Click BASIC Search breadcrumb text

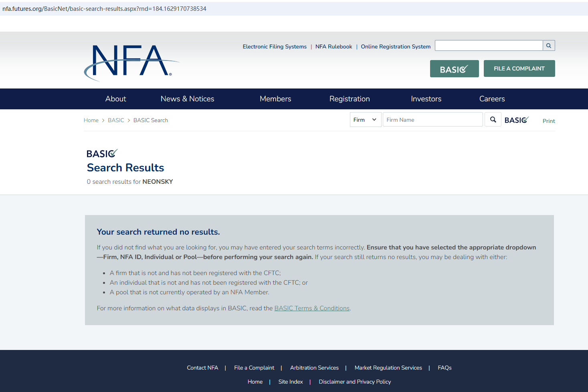(x=151, y=120)
